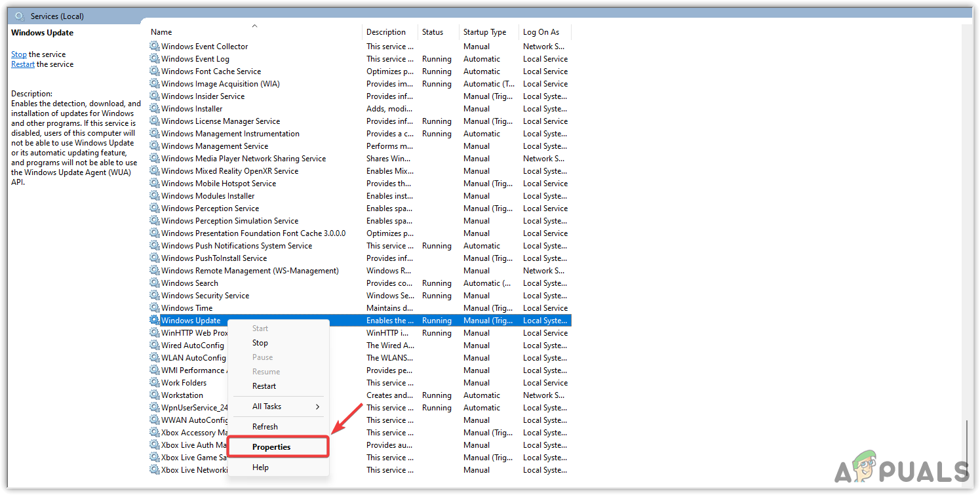
Task: Click the Windows Installer service icon
Action: tap(155, 109)
